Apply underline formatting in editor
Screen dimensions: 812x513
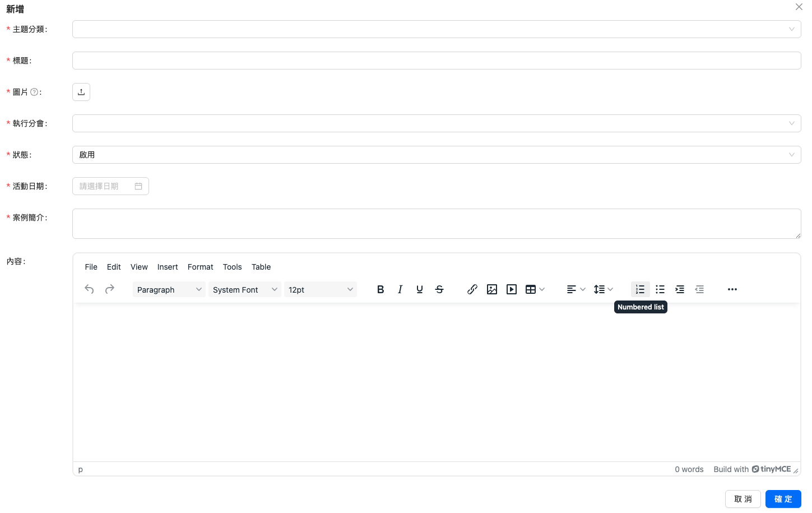[x=420, y=289]
